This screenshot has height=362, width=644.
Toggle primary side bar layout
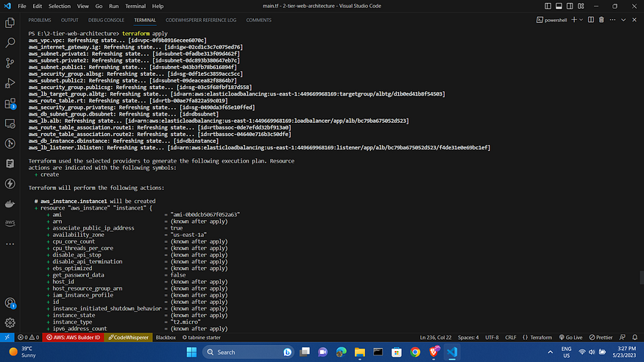pos(548,6)
